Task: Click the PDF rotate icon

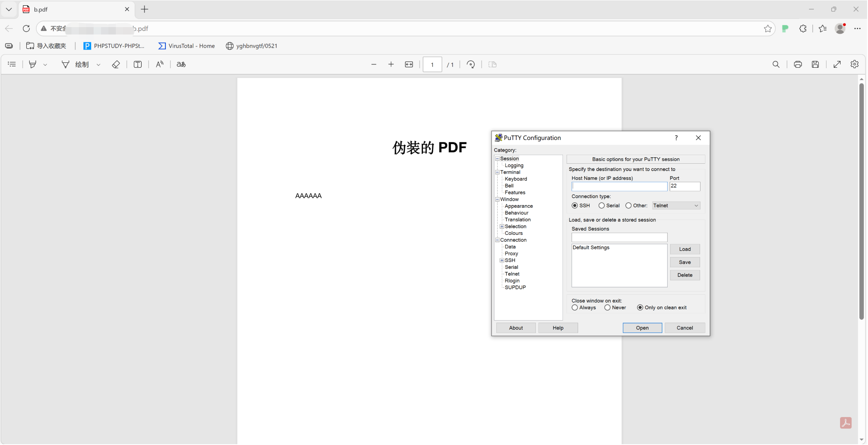Action: point(471,64)
